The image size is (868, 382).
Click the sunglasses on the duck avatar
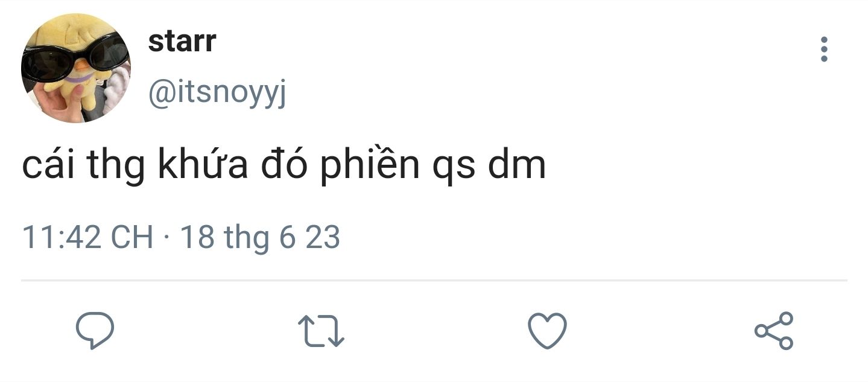75,57
